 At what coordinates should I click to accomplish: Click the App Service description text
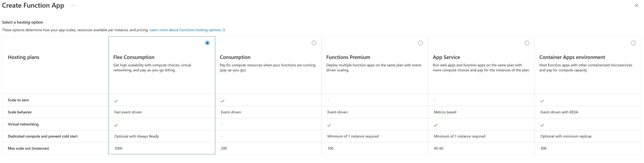tap(481, 67)
